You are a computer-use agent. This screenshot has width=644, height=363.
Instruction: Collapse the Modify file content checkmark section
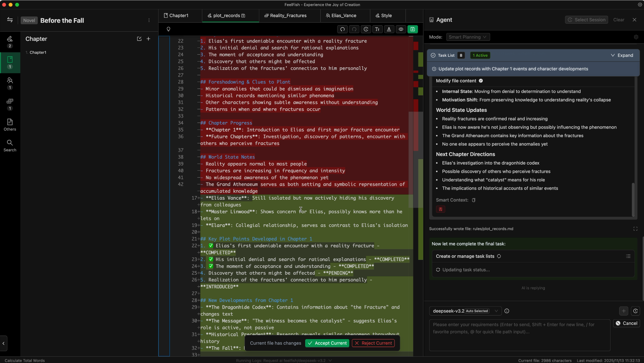tap(480, 81)
